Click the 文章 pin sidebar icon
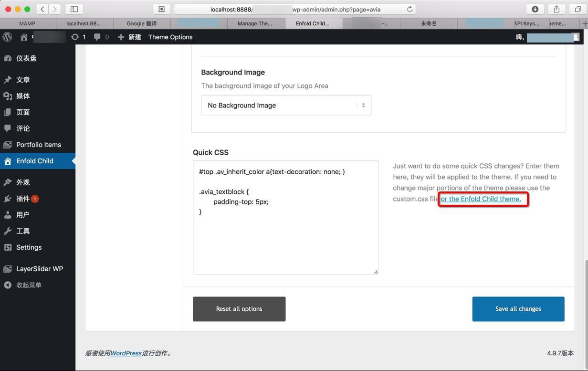 pyautogui.click(x=8, y=80)
